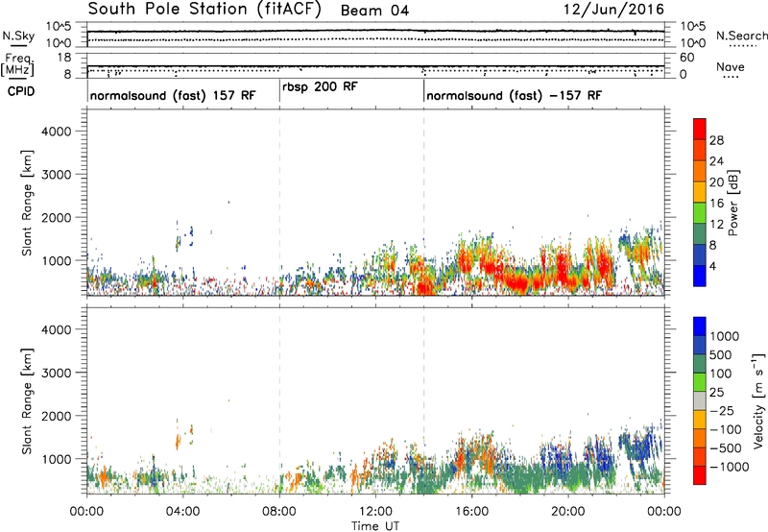Click the blue bottom of power colorbar
Viewport: 768px width, 532px height.
pos(700,278)
